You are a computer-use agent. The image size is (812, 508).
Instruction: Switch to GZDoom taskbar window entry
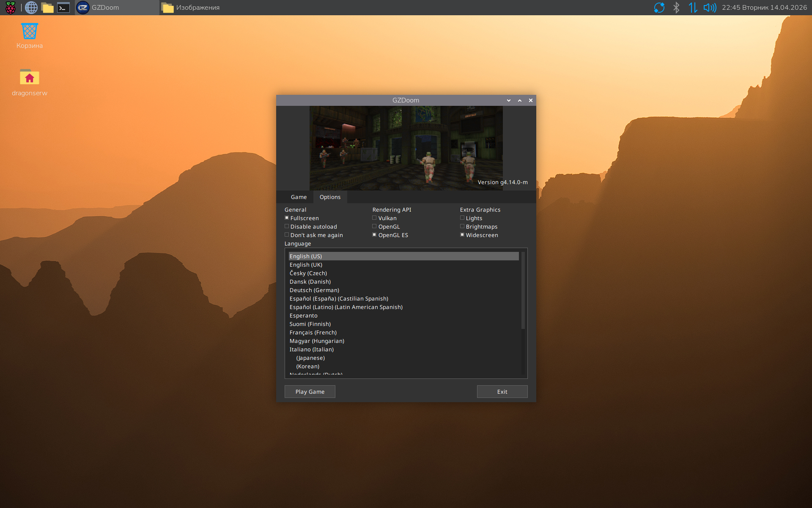117,8
